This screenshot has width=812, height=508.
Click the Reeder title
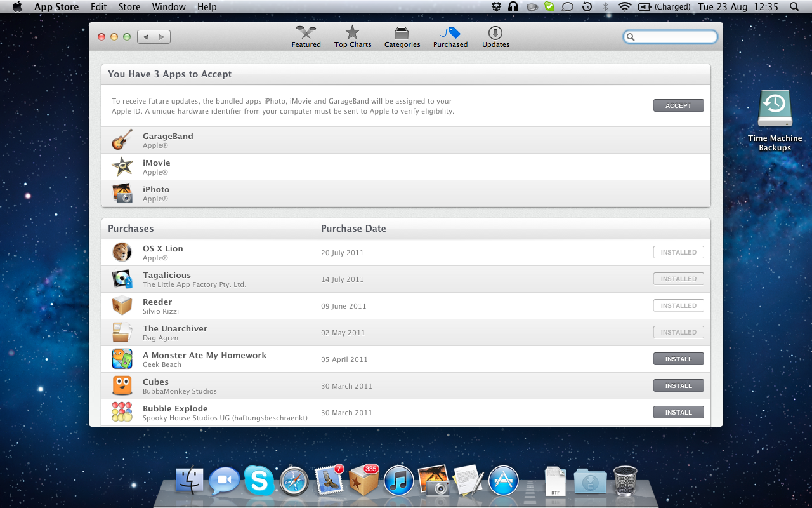pos(157,302)
